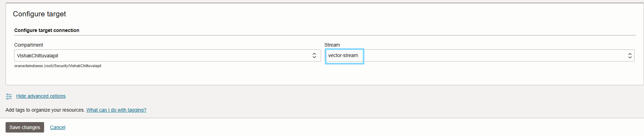
Task: Cancel the target configuration edit
Action: 58,127
